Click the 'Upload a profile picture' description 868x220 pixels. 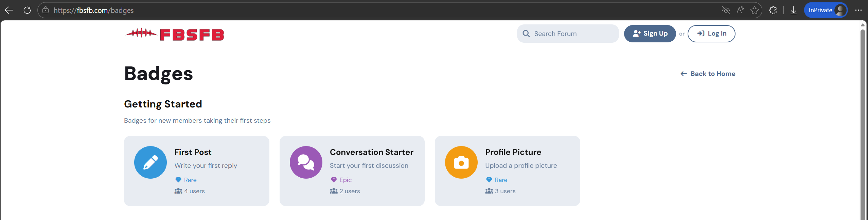pos(521,166)
